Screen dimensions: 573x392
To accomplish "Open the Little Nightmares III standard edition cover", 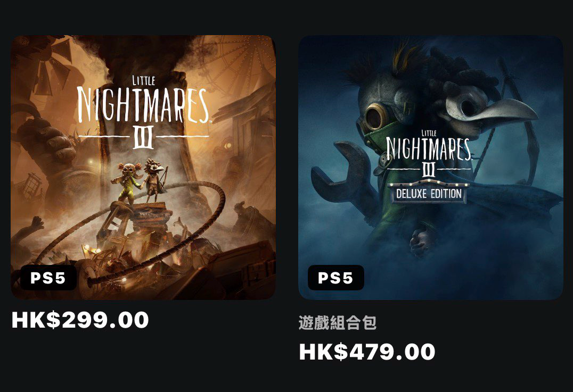I will click(x=143, y=167).
